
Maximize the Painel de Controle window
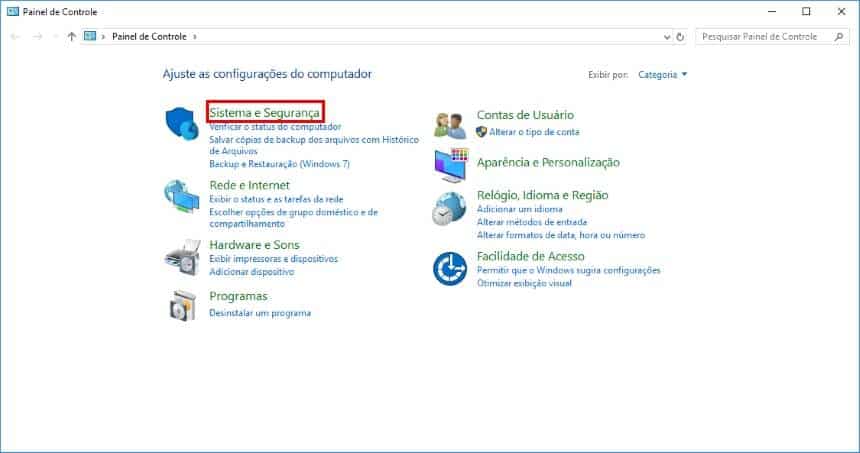pos(806,12)
